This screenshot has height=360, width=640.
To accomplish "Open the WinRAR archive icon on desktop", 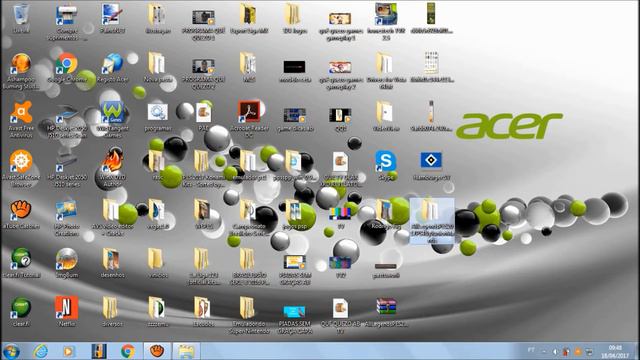I will 386,308.
